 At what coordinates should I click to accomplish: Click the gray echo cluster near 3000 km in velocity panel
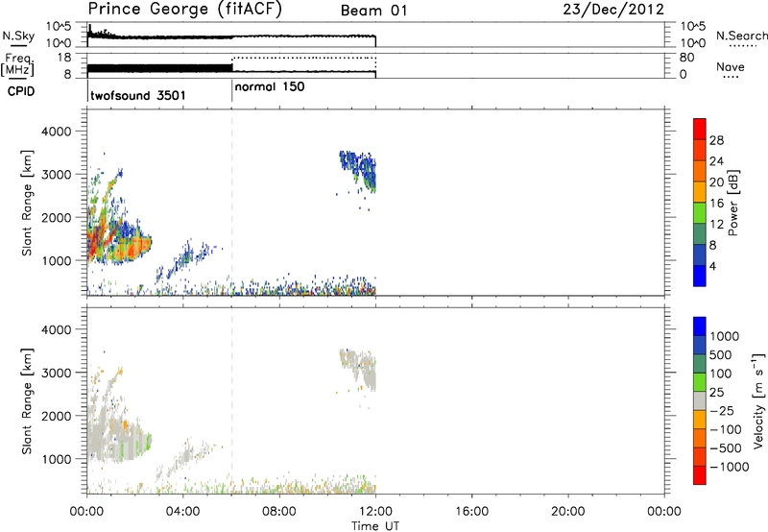(360, 368)
